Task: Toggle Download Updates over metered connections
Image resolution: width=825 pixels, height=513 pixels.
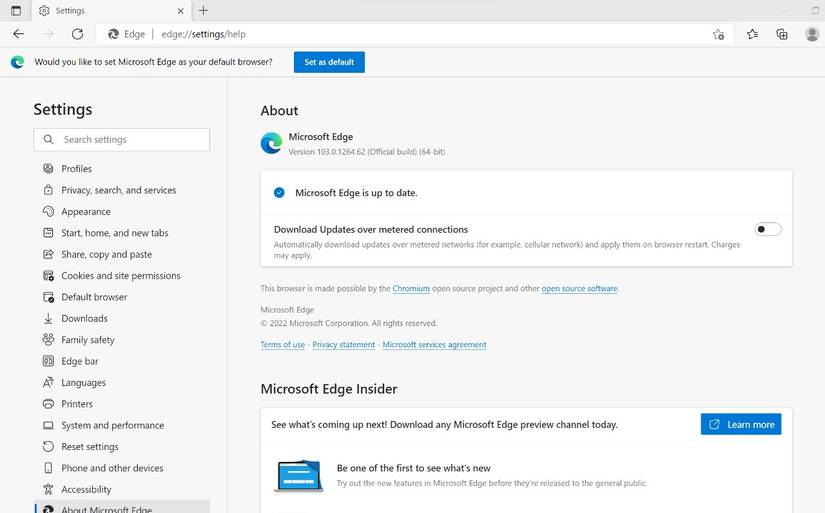Action: pyautogui.click(x=767, y=229)
